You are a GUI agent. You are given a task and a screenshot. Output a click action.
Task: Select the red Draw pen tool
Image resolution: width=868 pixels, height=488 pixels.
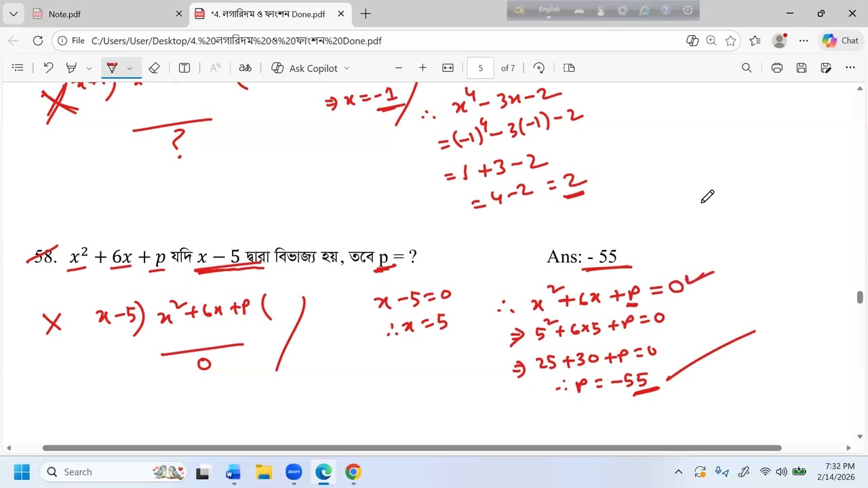(113, 68)
